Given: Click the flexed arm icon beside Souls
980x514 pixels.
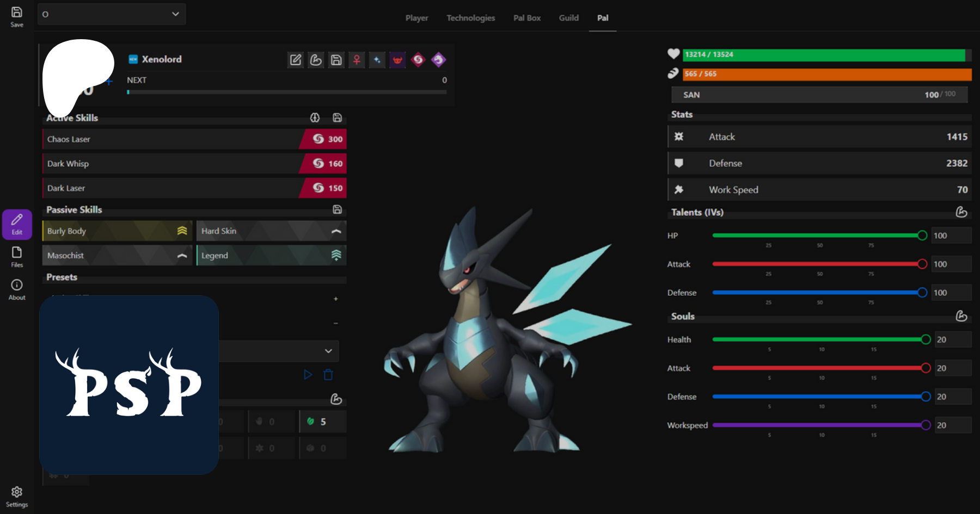Looking at the screenshot, I should [x=961, y=316].
